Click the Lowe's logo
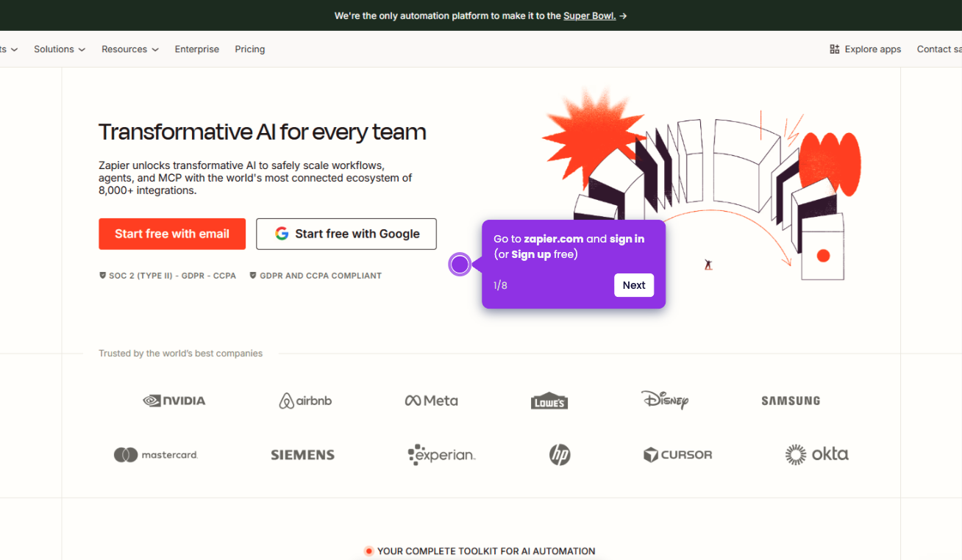 coord(549,401)
